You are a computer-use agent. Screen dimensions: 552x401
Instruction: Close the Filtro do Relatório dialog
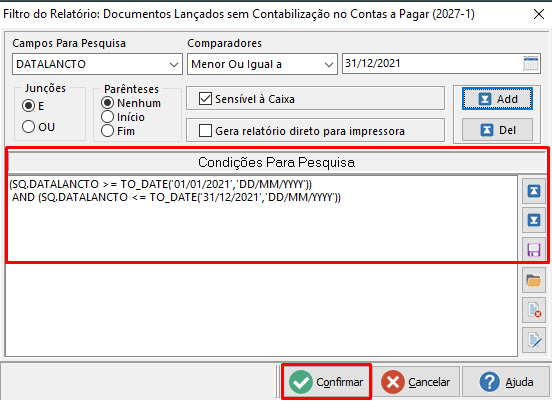[x=539, y=14]
